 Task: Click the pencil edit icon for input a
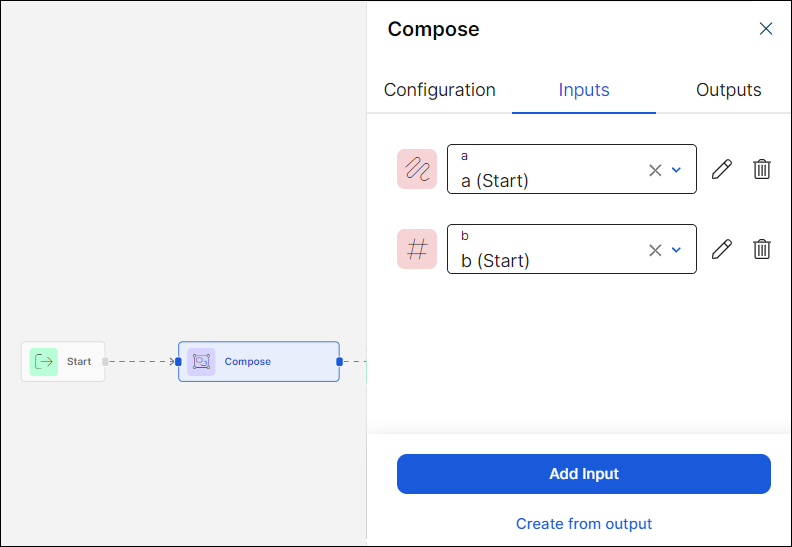pos(721,169)
